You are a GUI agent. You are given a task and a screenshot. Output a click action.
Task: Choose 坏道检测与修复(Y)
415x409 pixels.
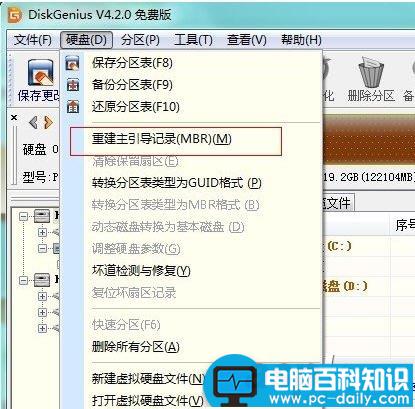coord(141,271)
